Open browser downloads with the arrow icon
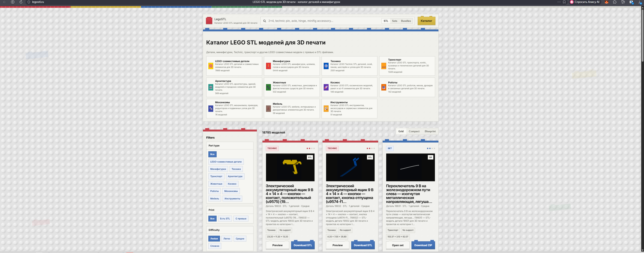This screenshot has width=644, height=253. (x=640, y=2)
